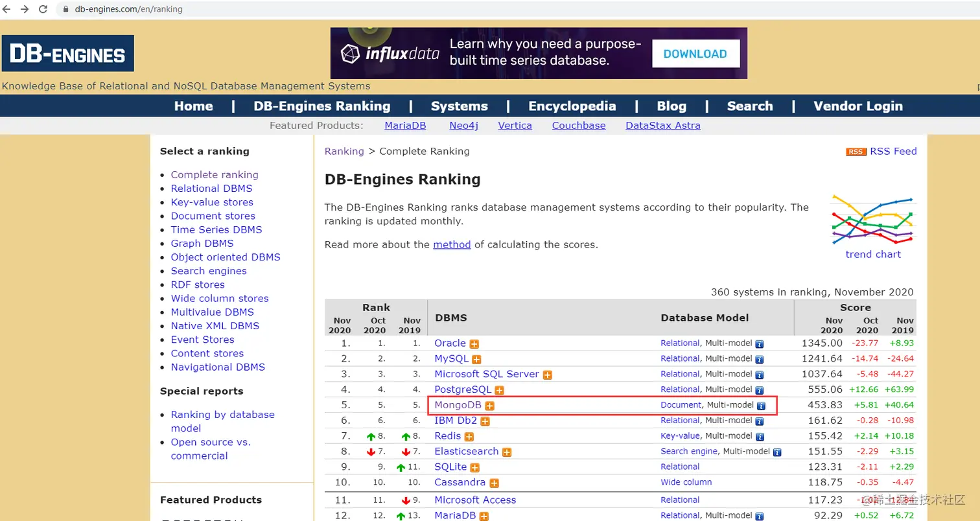
Task: Expand plus icon beside Microsoft SQL Server
Action: pos(548,375)
